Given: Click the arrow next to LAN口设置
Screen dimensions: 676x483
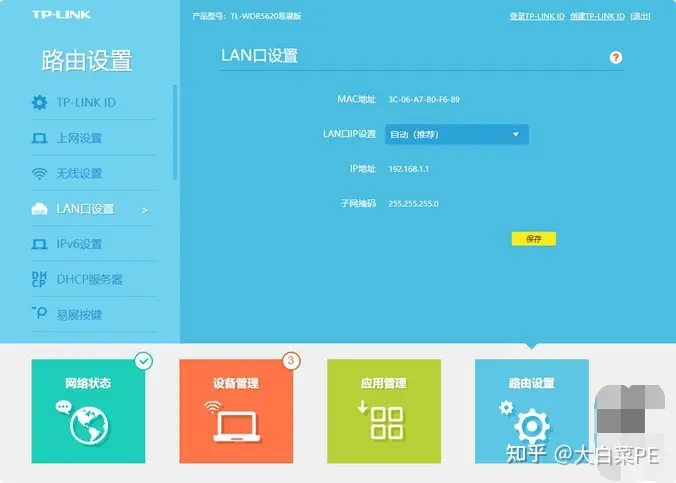Looking at the screenshot, I should point(145,210).
